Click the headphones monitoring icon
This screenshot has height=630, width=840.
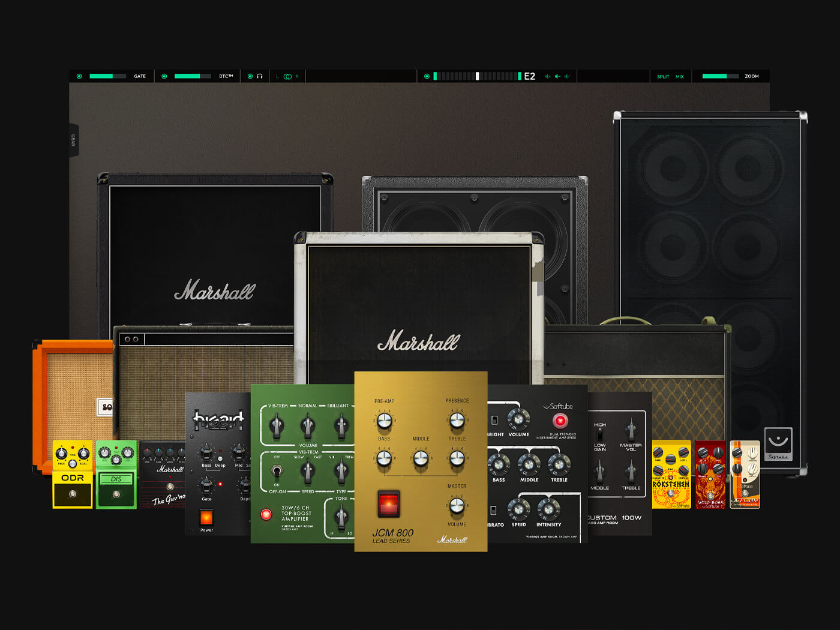260,76
